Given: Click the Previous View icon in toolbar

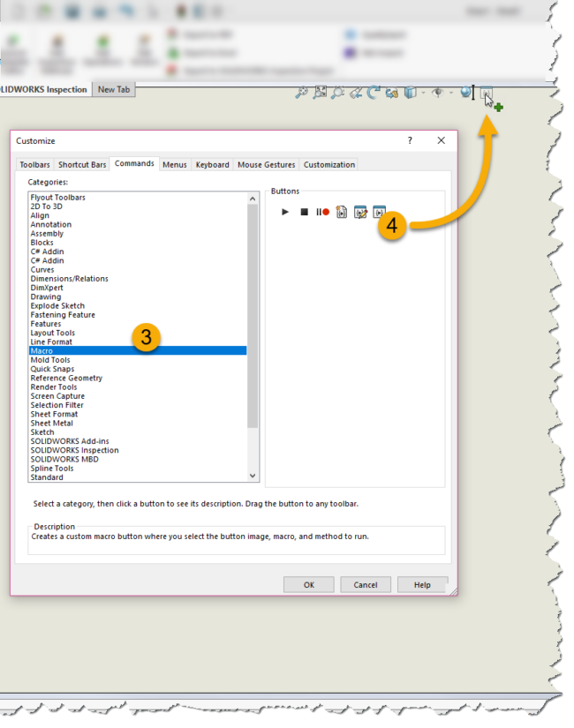Looking at the screenshot, I should click(x=355, y=92).
